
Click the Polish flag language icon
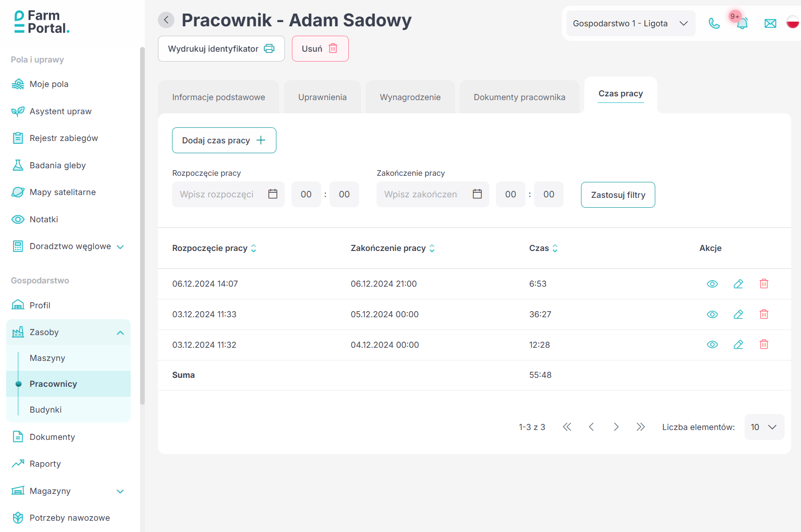coord(793,22)
